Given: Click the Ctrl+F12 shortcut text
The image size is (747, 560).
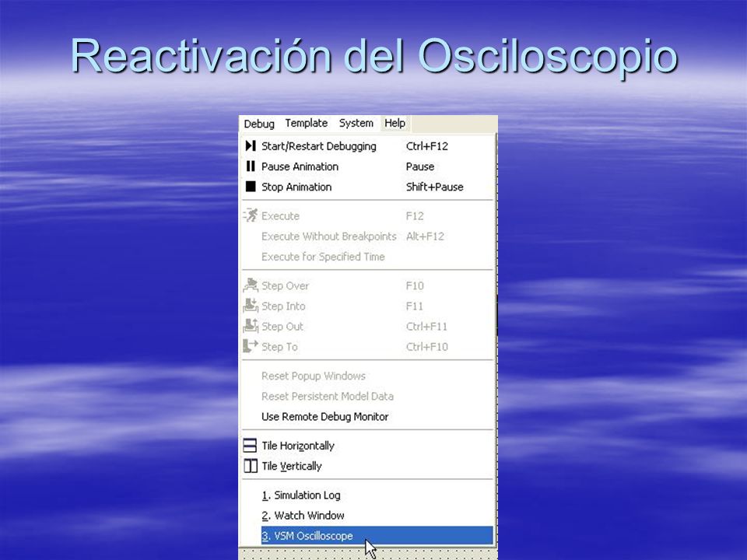Looking at the screenshot, I should click(x=427, y=146).
